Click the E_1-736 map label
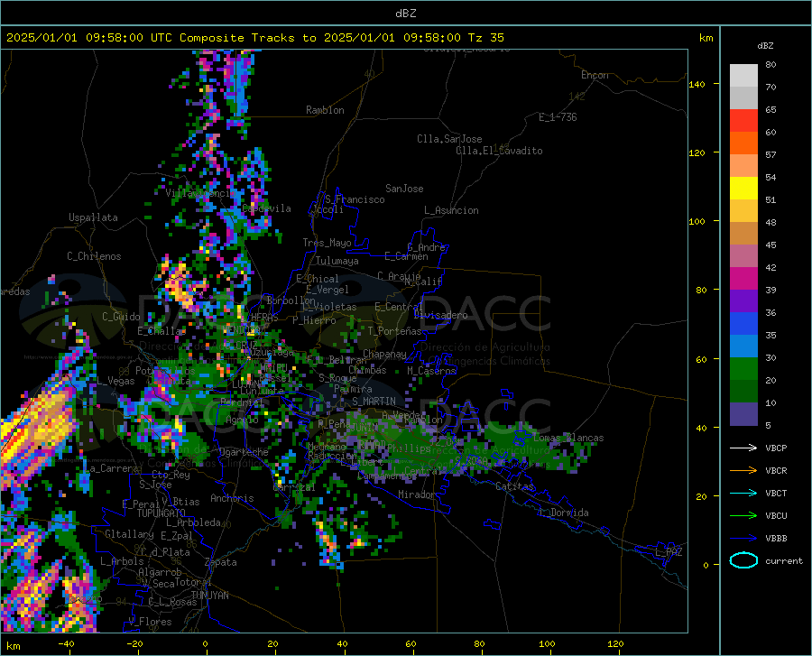The image size is (812, 656). pyautogui.click(x=558, y=117)
